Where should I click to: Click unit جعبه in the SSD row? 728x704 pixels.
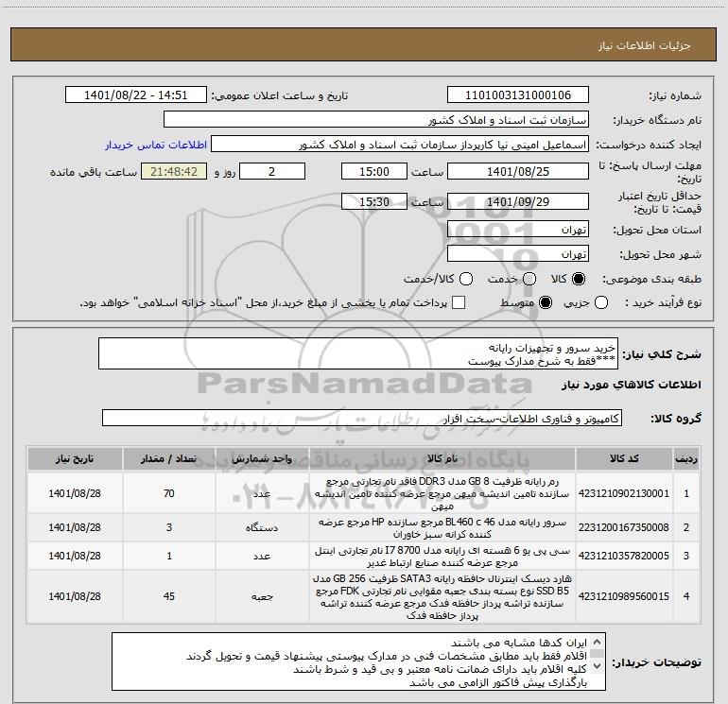[x=262, y=597]
